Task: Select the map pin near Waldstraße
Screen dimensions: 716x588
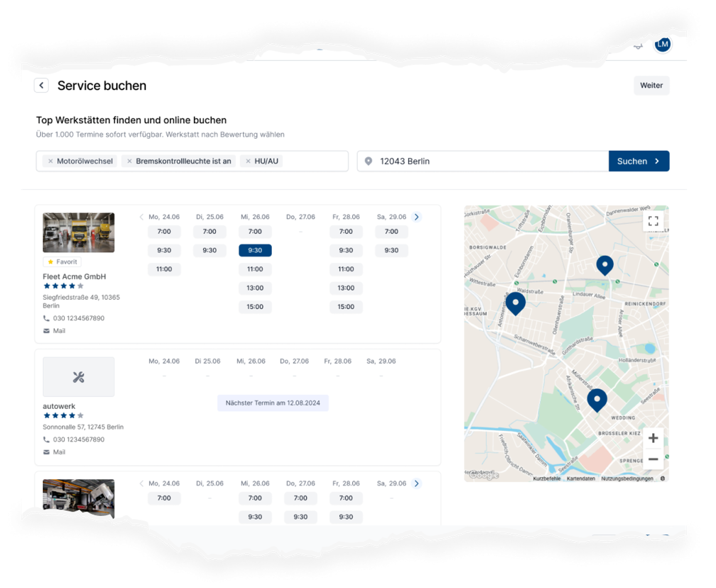Action: (x=516, y=304)
